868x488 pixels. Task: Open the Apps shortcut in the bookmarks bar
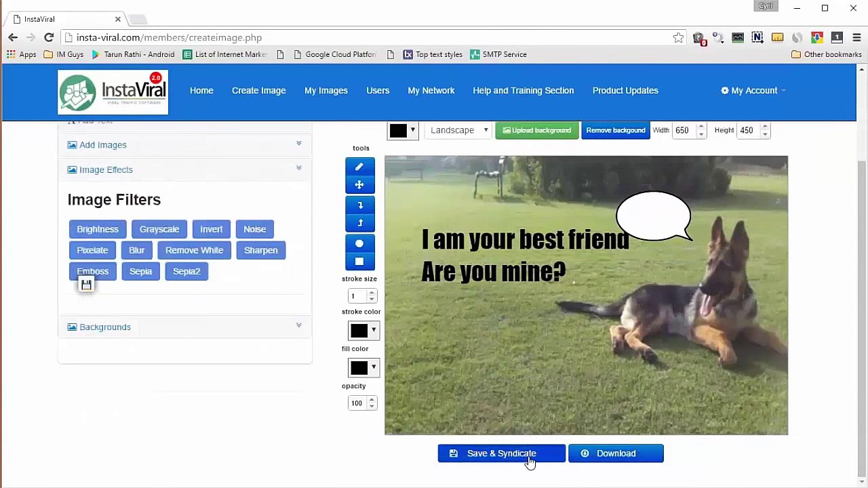(22, 54)
